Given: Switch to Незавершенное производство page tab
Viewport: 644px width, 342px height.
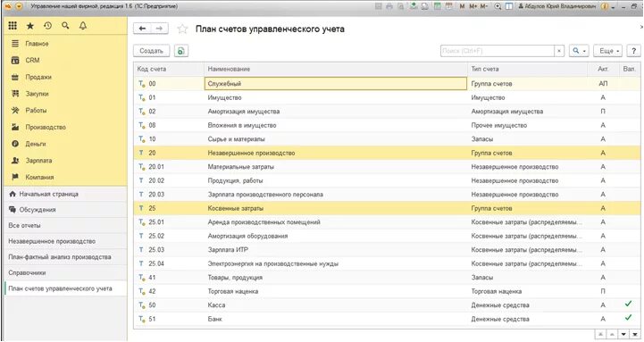Looking at the screenshot, I should pos(52,241).
